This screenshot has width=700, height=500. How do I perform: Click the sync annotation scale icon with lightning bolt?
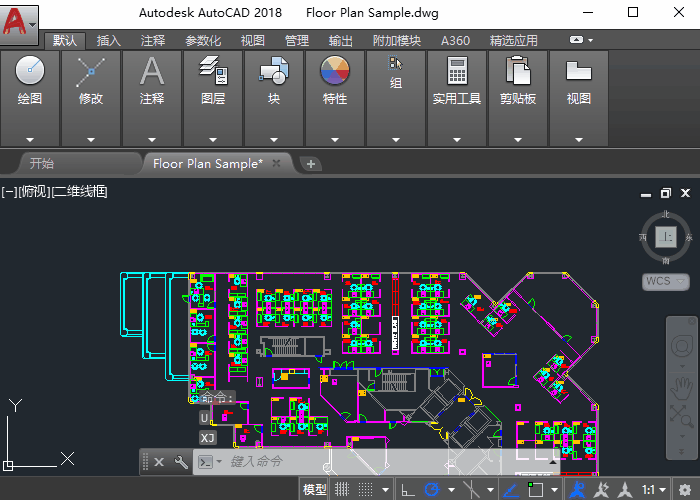coord(601,490)
